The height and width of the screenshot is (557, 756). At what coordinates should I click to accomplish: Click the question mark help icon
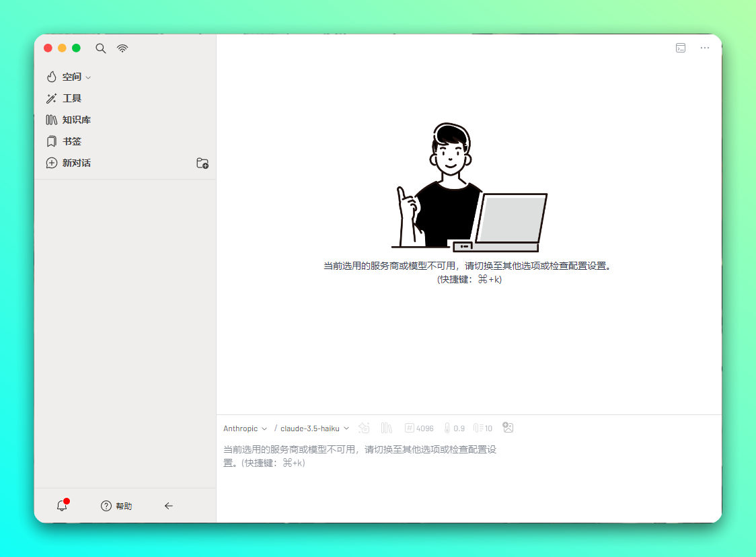[x=106, y=506]
